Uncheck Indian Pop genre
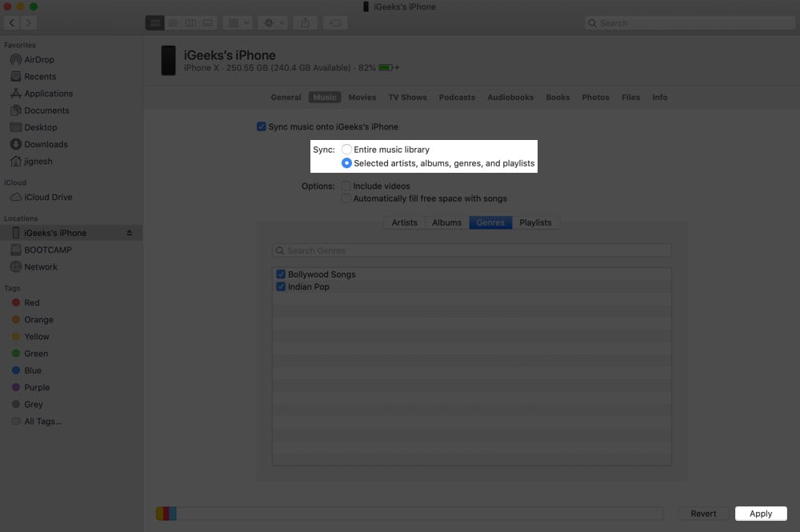The image size is (800, 532). coord(281,286)
